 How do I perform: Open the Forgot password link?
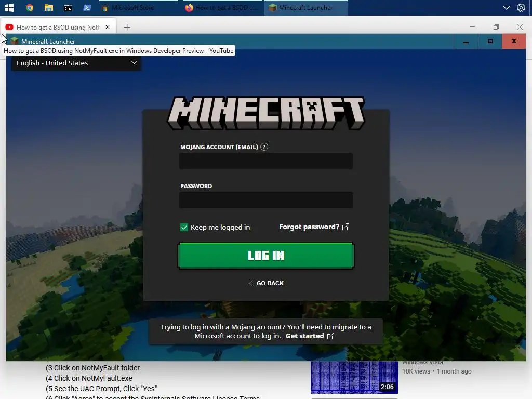pos(309,227)
